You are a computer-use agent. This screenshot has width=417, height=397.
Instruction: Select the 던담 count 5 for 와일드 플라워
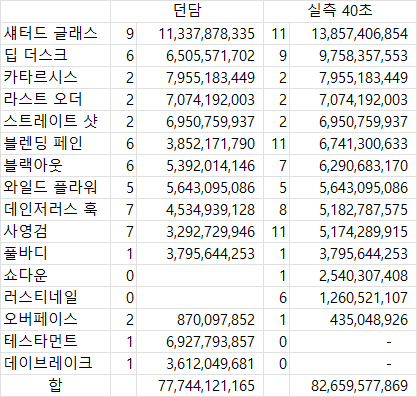(x=124, y=187)
